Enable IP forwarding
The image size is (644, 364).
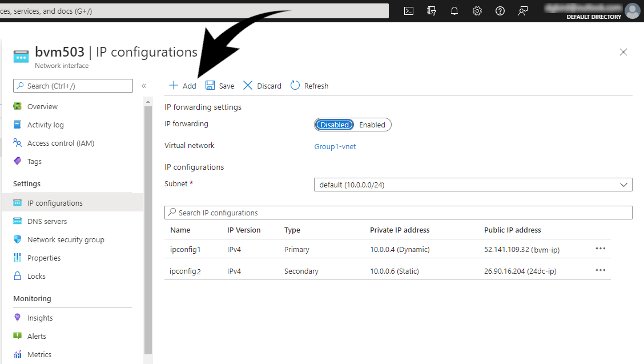pos(372,125)
